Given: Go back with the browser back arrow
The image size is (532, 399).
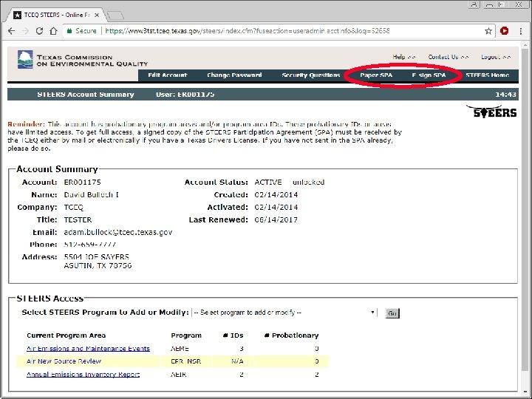Looking at the screenshot, I should click(11, 31).
